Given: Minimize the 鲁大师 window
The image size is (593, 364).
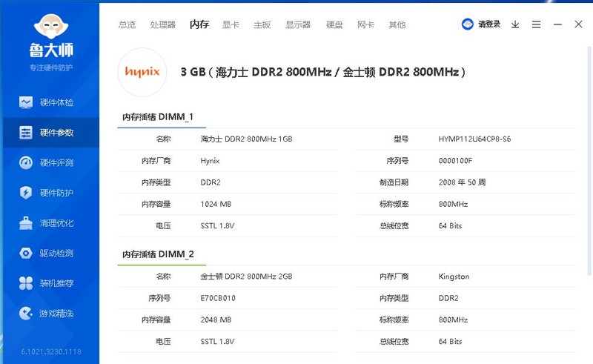Looking at the screenshot, I should 557,24.
